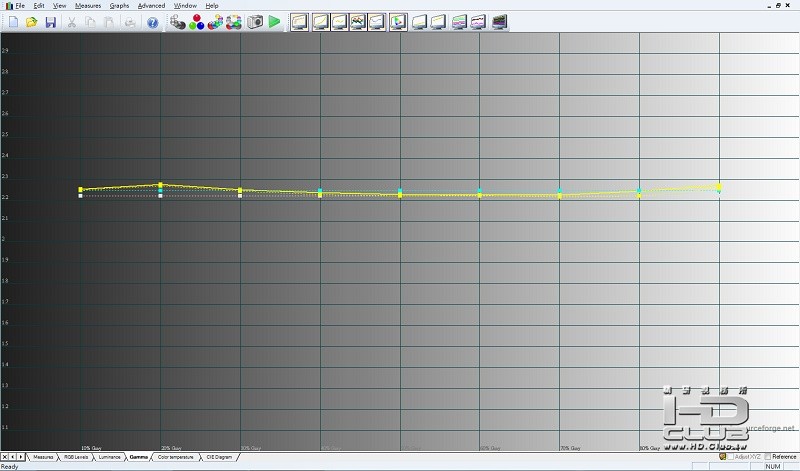Start gray scale measurement with the gray spheres icon

click(x=177, y=22)
